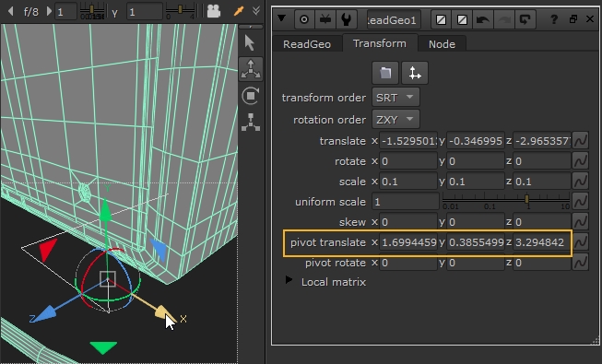The height and width of the screenshot is (364, 602).
Task: Select the arrow selection tool in viewer
Action: [251, 43]
